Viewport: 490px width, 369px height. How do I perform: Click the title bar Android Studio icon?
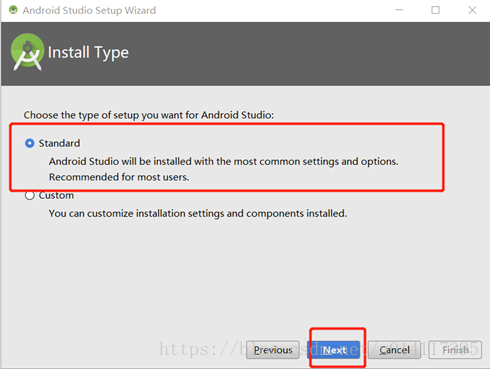coord(13,10)
